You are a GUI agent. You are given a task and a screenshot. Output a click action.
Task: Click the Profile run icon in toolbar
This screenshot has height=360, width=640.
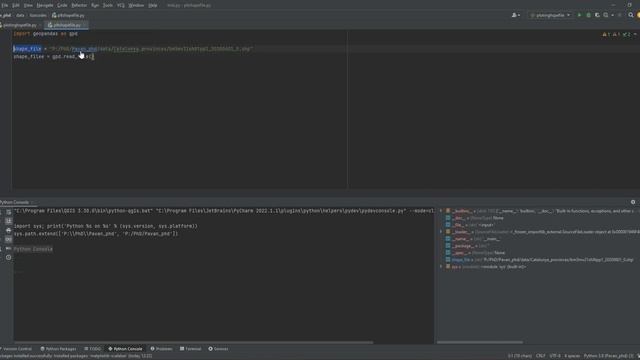[606, 16]
